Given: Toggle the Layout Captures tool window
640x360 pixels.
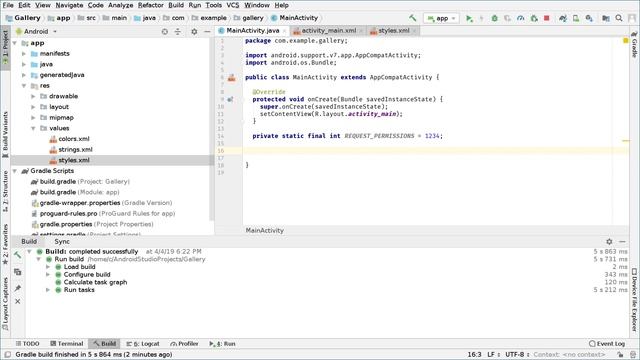Looking at the screenshot, I should 5,304.
